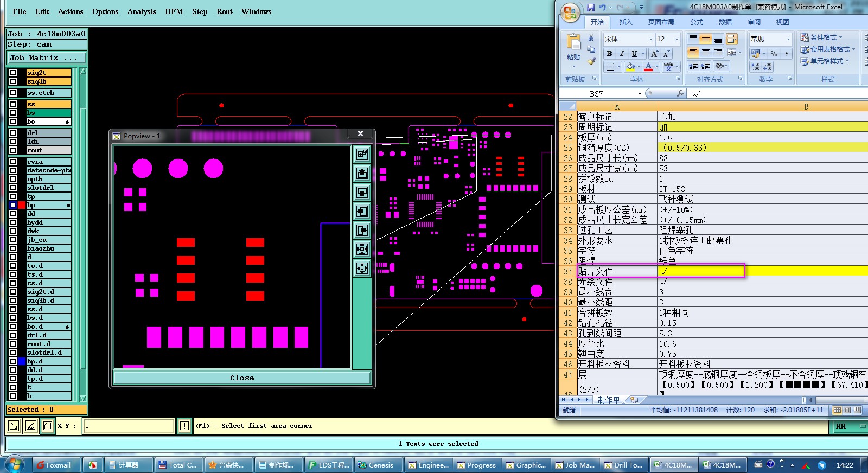
Task: Click Undo in Excel quick access toolbar
Action: tap(603, 7)
